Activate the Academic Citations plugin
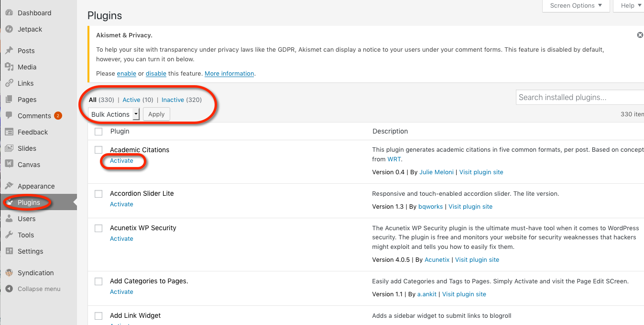Image resolution: width=644 pixels, height=325 pixels. point(121,161)
